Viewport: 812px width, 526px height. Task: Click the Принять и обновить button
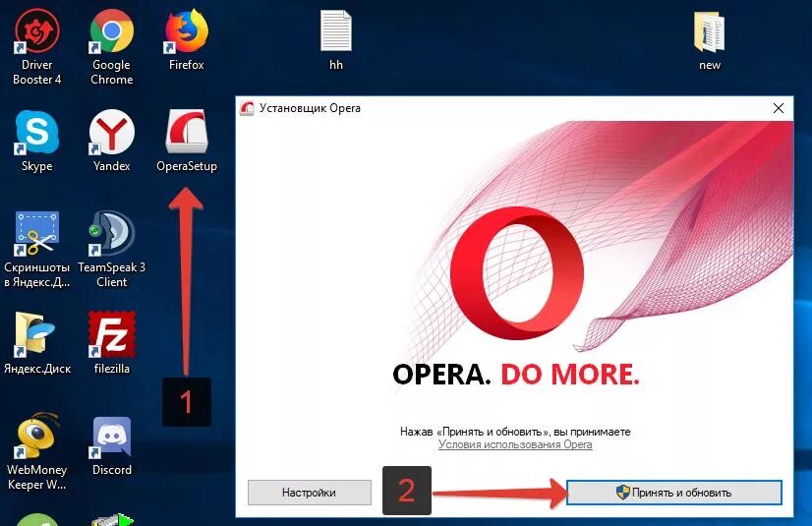(x=674, y=493)
